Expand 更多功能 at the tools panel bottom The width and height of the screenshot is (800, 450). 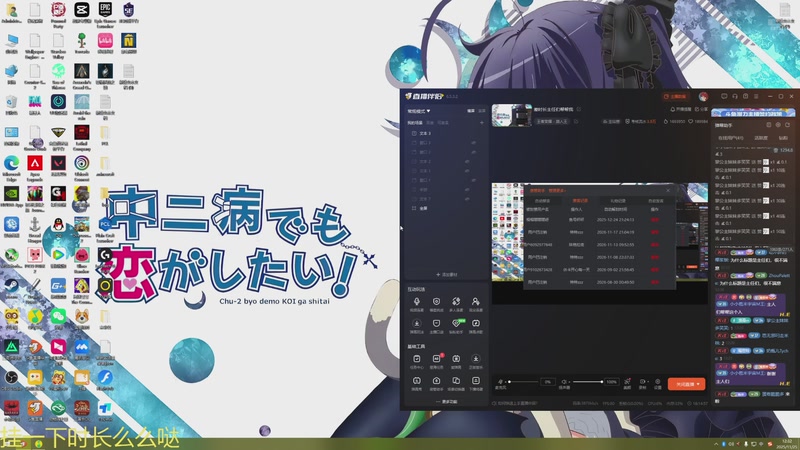(447, 402)
